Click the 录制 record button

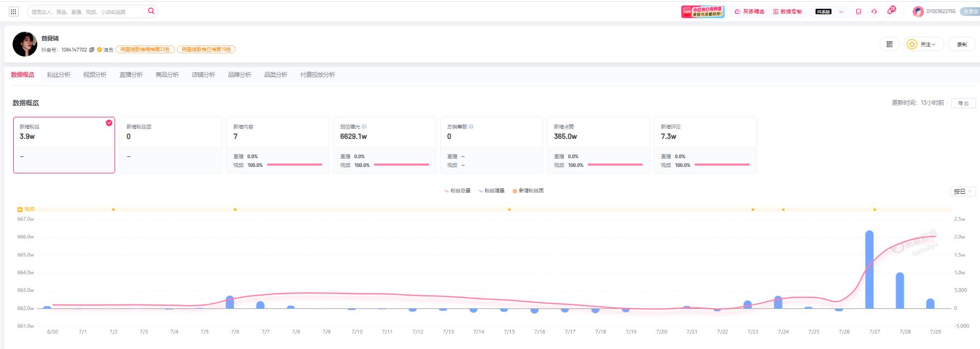[962, 44]
